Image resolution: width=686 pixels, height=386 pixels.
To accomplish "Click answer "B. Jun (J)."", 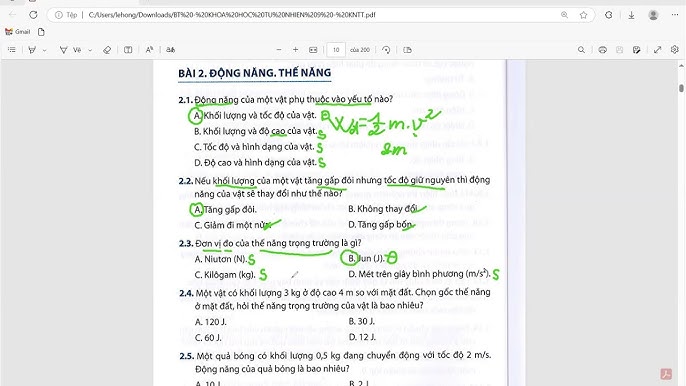I will click(367, 259).
